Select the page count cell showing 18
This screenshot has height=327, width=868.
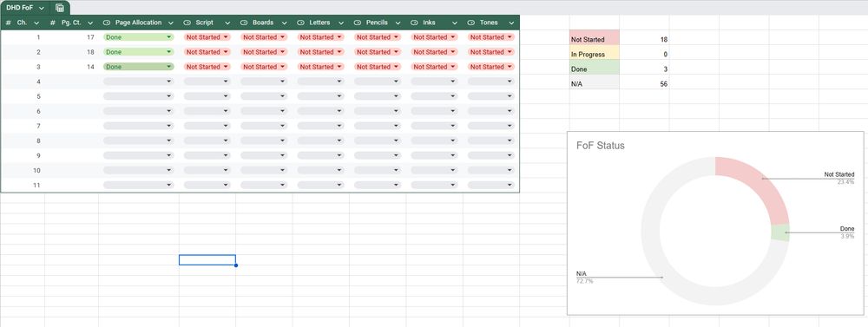pos(71,52)
